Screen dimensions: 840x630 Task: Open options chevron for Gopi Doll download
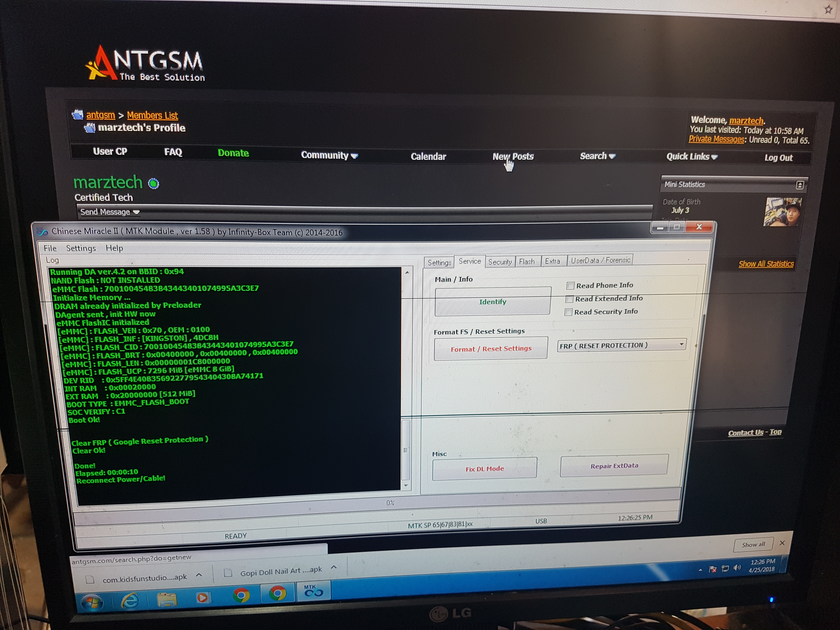334,567
